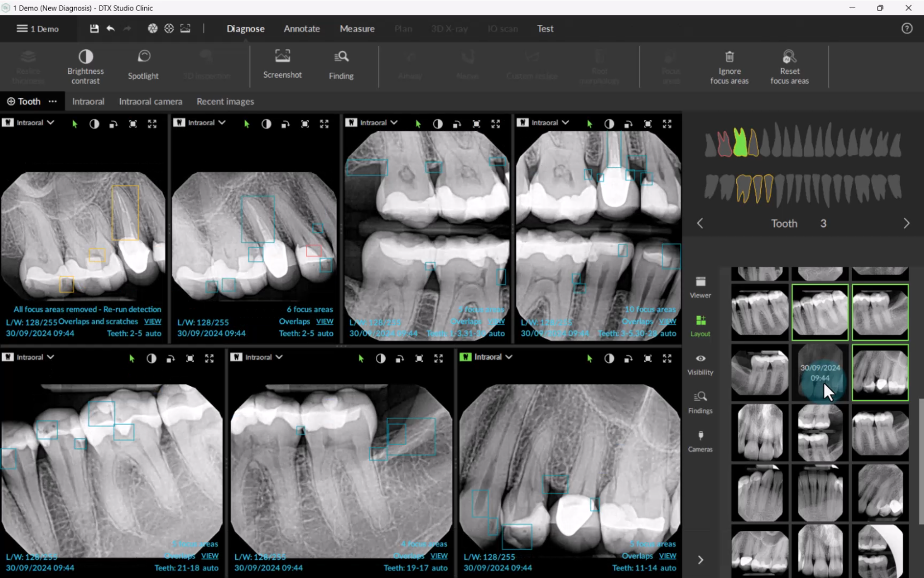Click the import image icon in the top bar
Viewport: 924px width, 578px height.
pyautogui.click(x=185, y=28)
